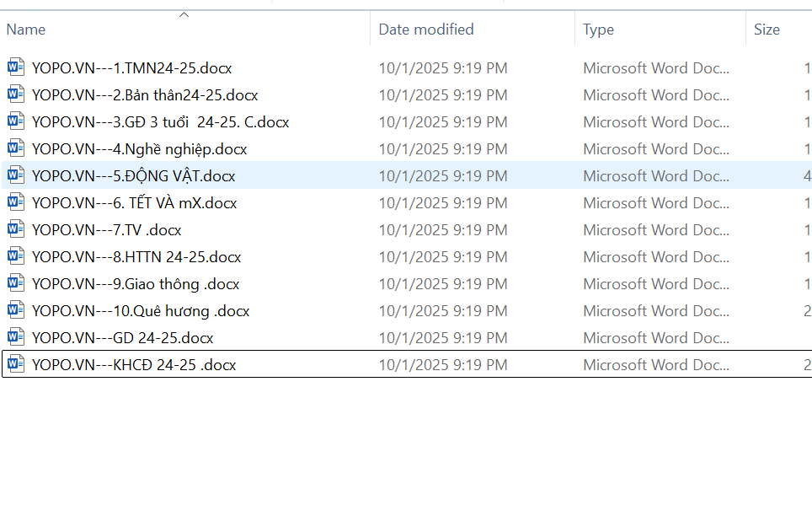Select the Word icon beside 9.Giao thông .docx
Image resolution: width=812 pixels, height=516 pixels.
16,283
